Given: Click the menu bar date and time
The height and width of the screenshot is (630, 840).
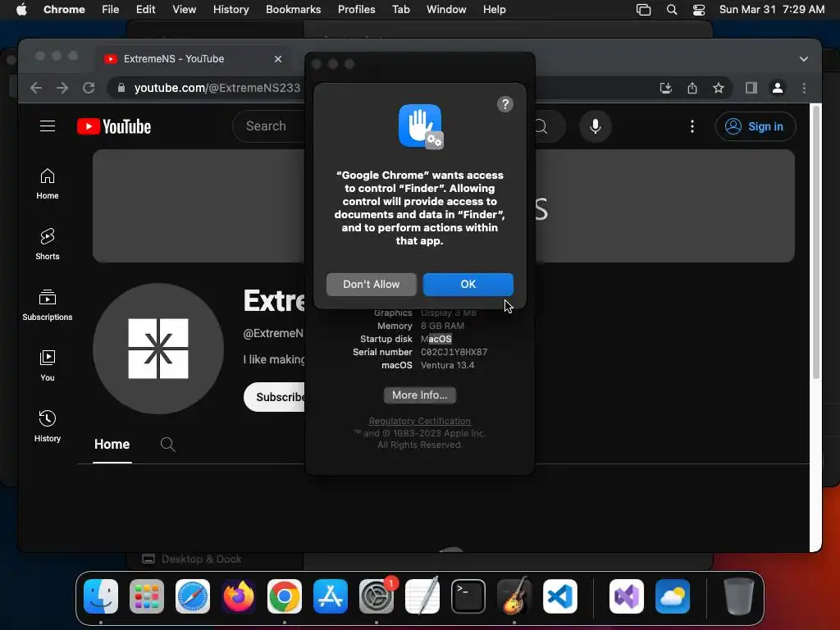Looking at the screenshot, I should tap(771, 10).
